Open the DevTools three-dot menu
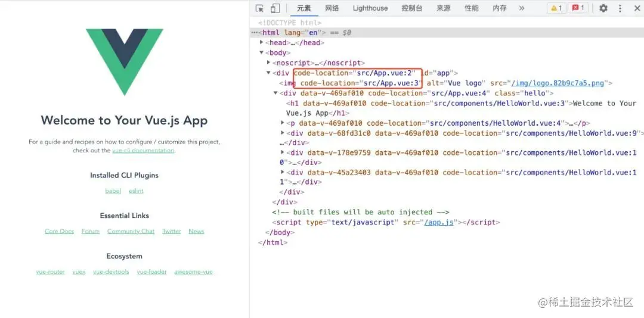This screenshot has height=318, width=644. (620, 8)
